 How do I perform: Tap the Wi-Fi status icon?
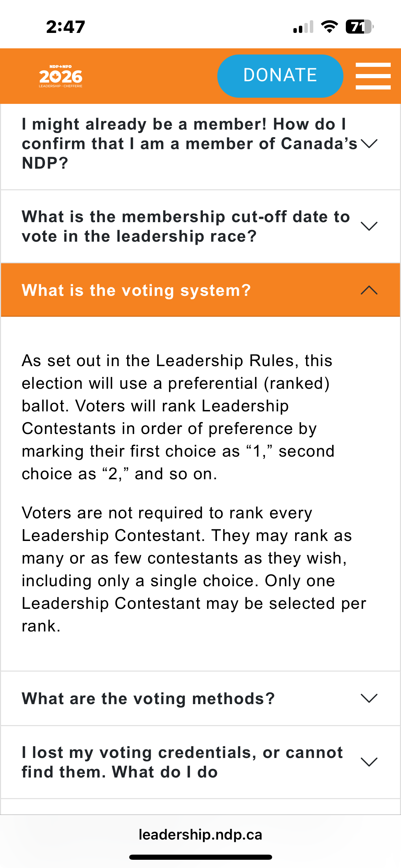click(x=329, y=27)
